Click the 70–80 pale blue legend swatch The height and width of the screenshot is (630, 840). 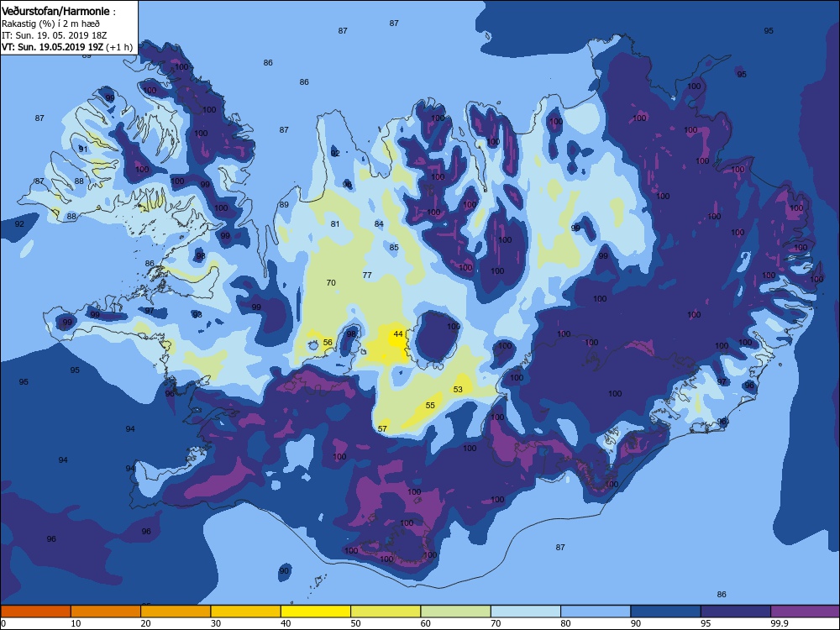pyautogui.click(x=526, y=612)
